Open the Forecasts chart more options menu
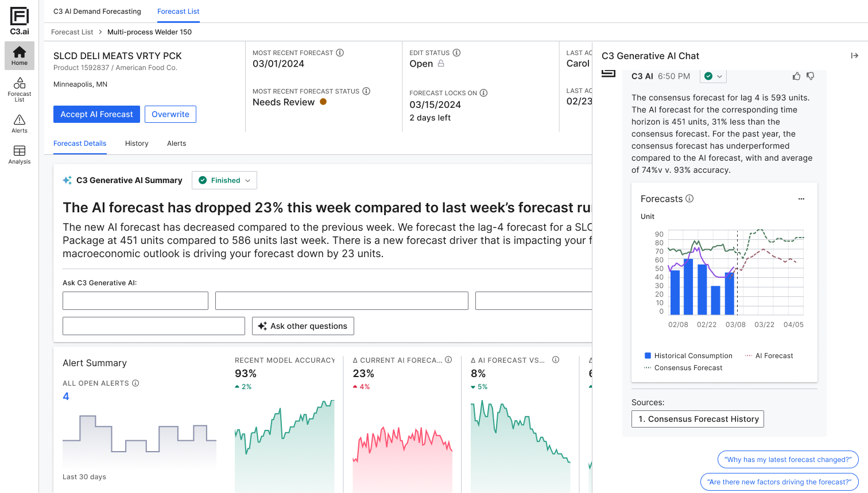The height and width of the screenshot is (493, 868). (x=801, y=199)
